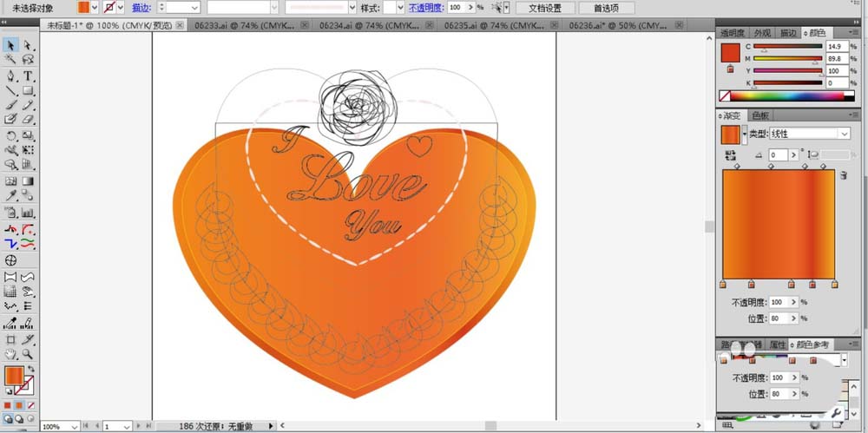Open the stroke weight dropdown

coord(194,8)
